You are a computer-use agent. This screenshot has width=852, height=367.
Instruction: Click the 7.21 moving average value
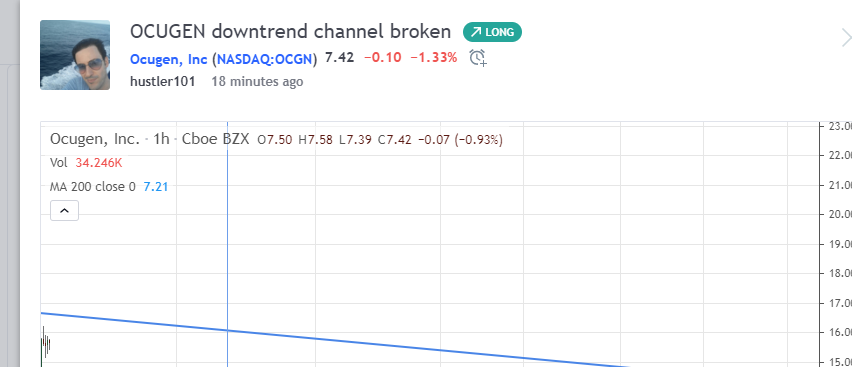[156, 187]
